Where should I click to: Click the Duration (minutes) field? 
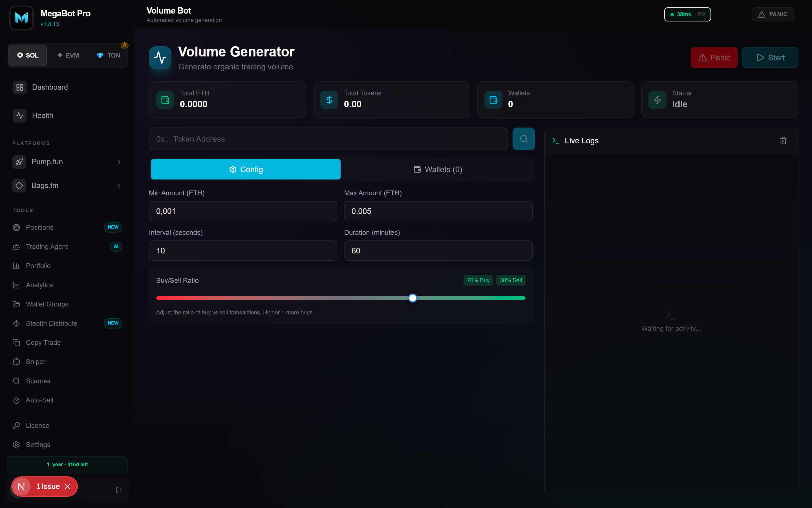click(438, 251)
